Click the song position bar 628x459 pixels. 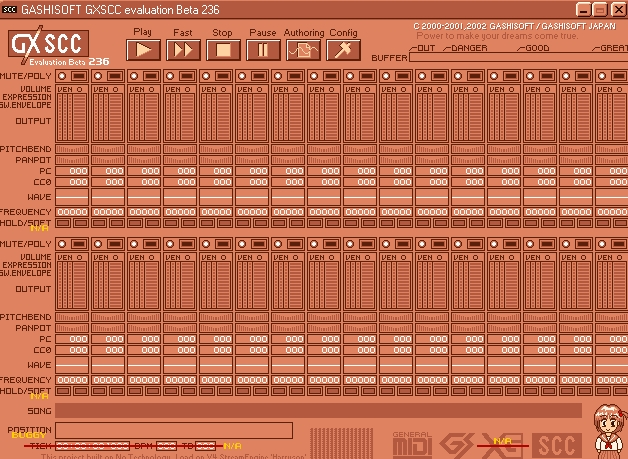pyautogui.click(x=173, y=430)
